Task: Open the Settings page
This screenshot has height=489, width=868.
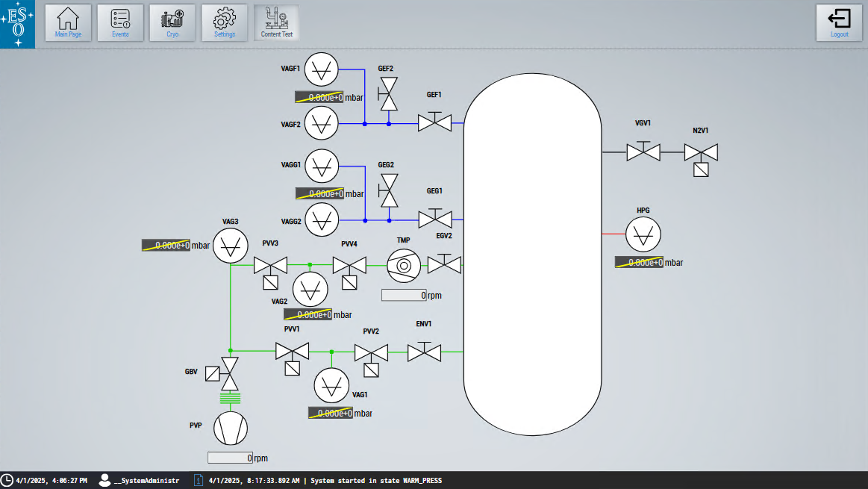Action: tap(225, 22)
